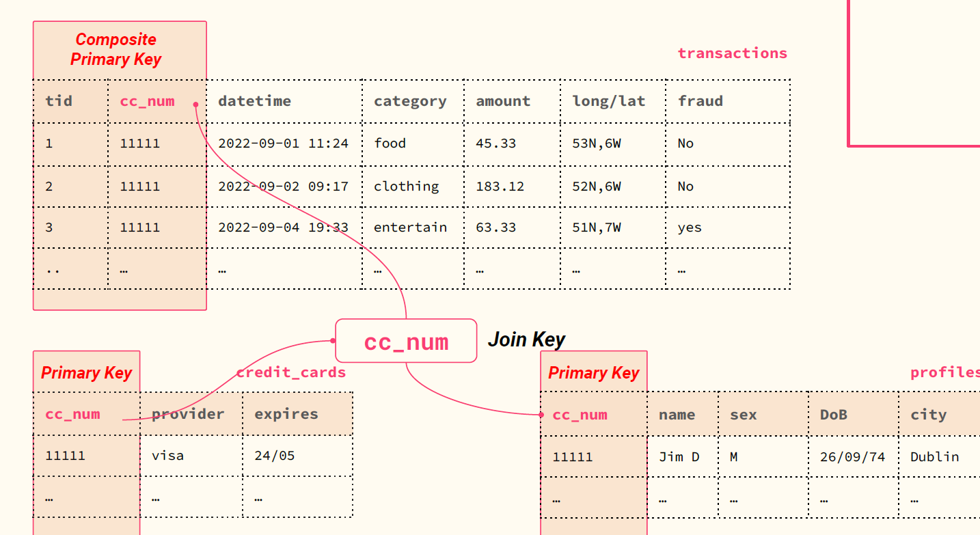Select tid cell with value 2
Viewport: 980px width, 535px height.
[49, 187]
